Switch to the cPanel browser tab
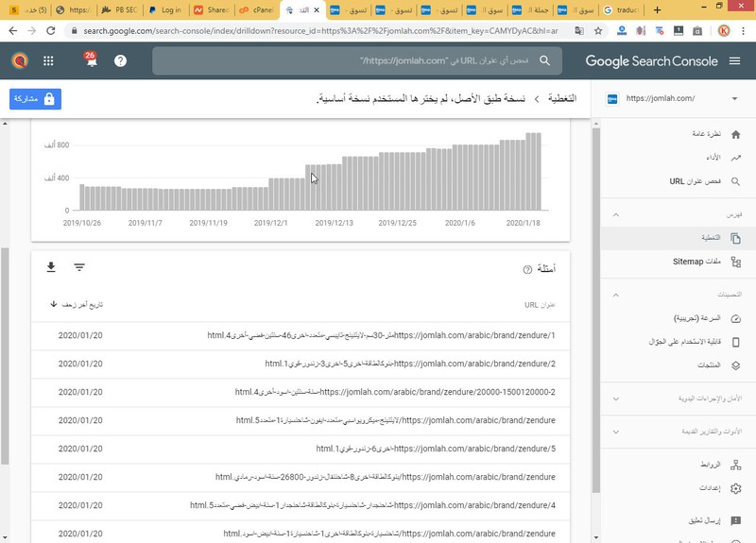 [257, 9]
